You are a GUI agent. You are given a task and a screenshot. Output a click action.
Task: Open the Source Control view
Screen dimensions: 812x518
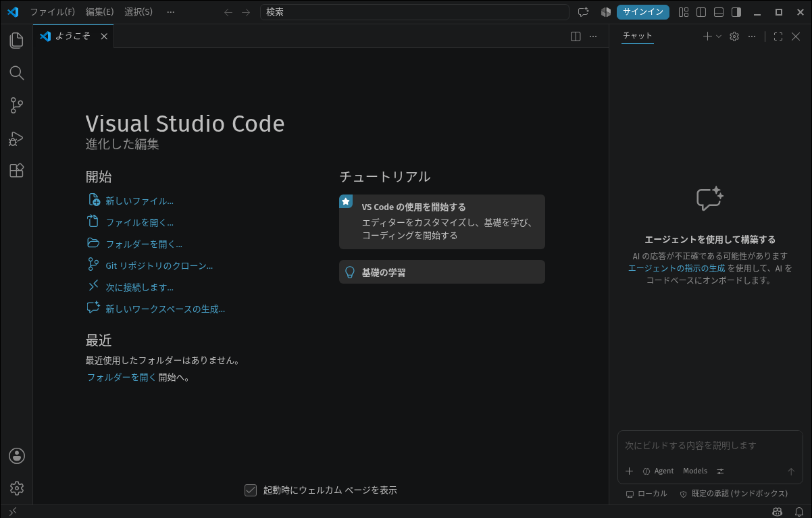point(17,105)
